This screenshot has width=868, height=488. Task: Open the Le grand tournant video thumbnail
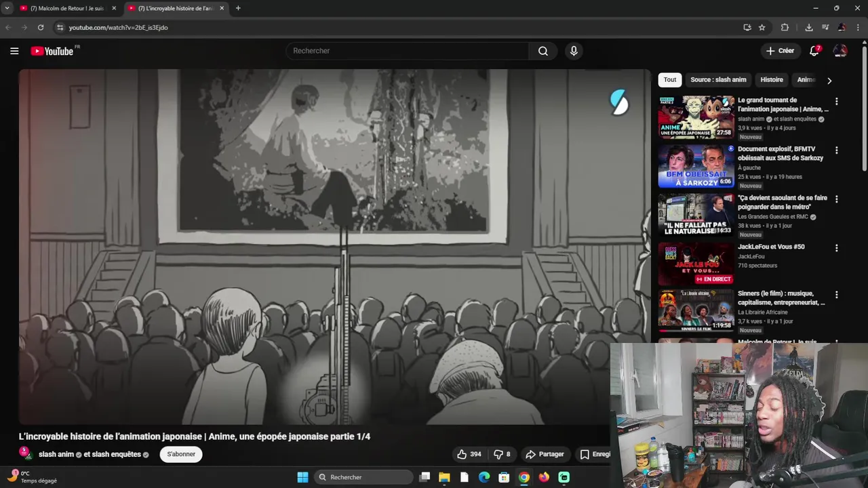(x=696, y=117)
